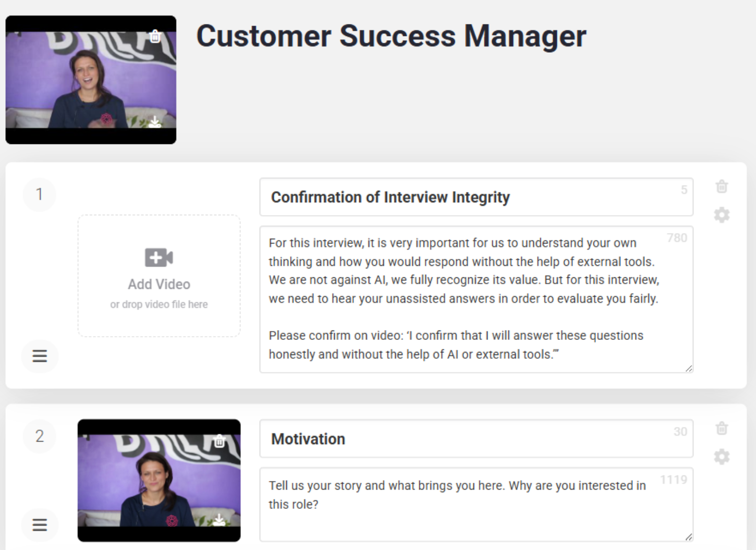Image resolution: width=756 pixels, height=550 pixels.
Task: Delete the intro video in the header thumbnail
Action: coord(155,36)
